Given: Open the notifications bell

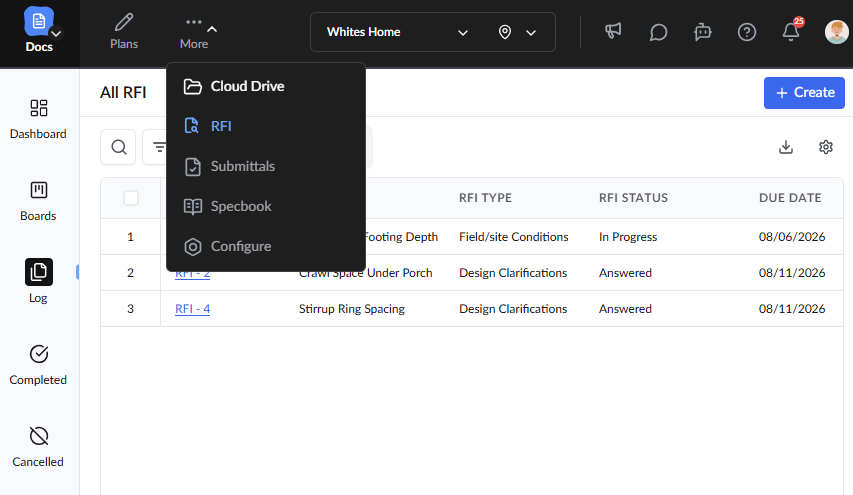Looking at the screenshot, I should [x=791, y=32].
